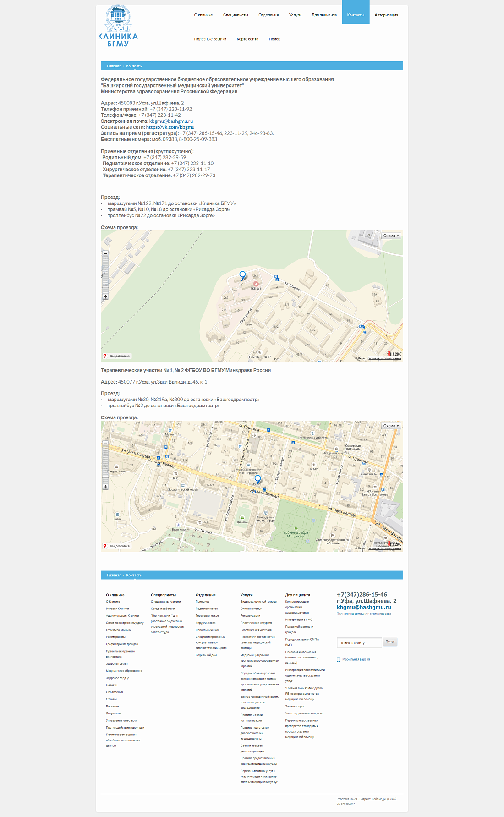
Task: Click the ГКБ № 6 hospital cross marker
Action: tap(256, 284)
